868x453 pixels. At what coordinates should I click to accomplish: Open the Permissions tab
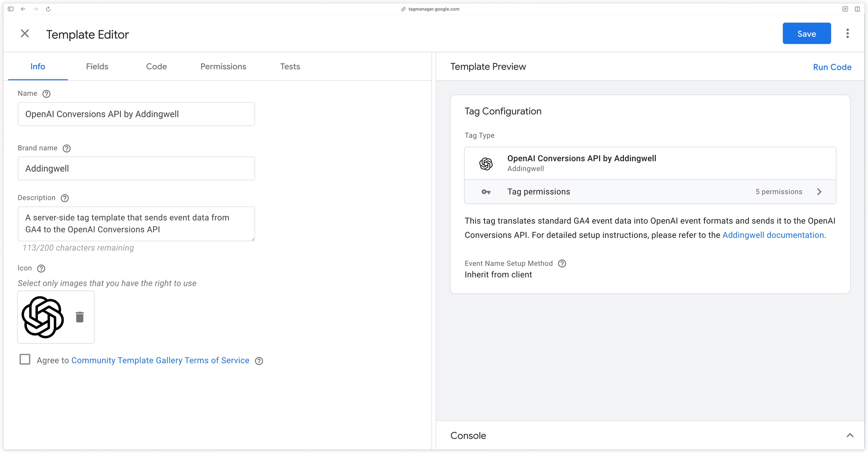tap(223, 67)
